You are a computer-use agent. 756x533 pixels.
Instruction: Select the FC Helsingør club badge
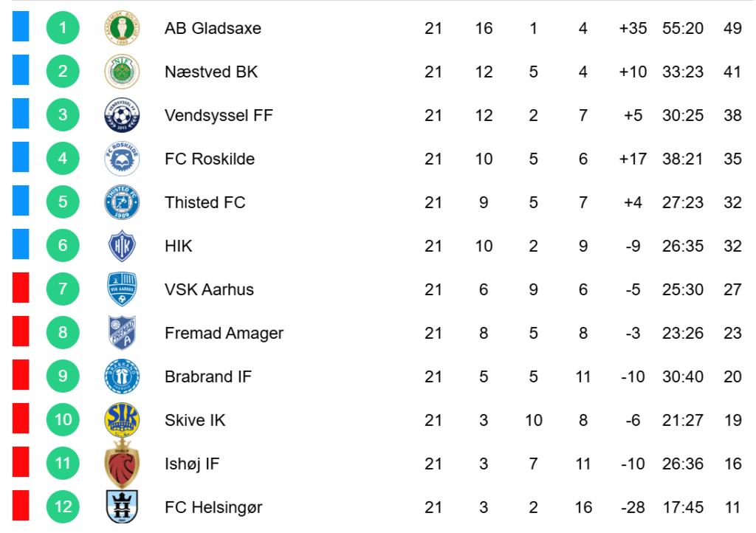122,507
